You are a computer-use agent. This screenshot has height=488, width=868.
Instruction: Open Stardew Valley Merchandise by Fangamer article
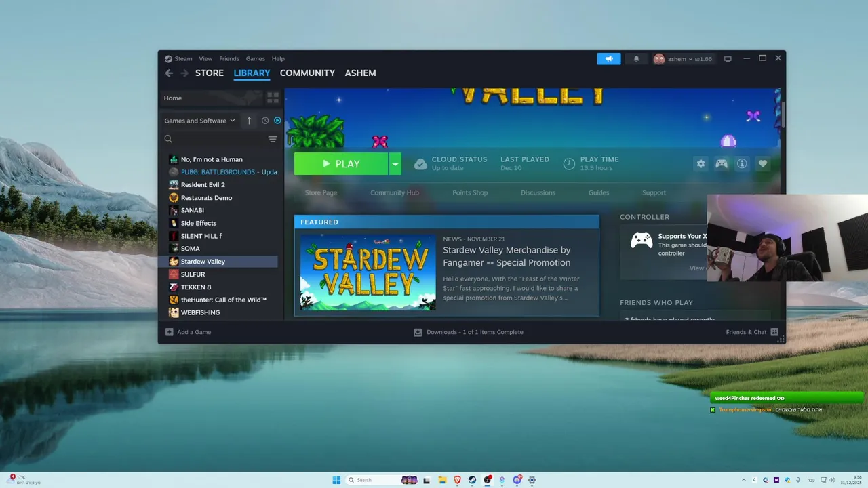click(x=507, y=256)
